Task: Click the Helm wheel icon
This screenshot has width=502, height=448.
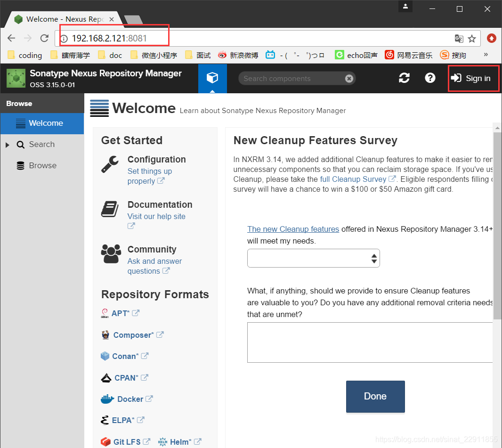Action: [162, 442]
